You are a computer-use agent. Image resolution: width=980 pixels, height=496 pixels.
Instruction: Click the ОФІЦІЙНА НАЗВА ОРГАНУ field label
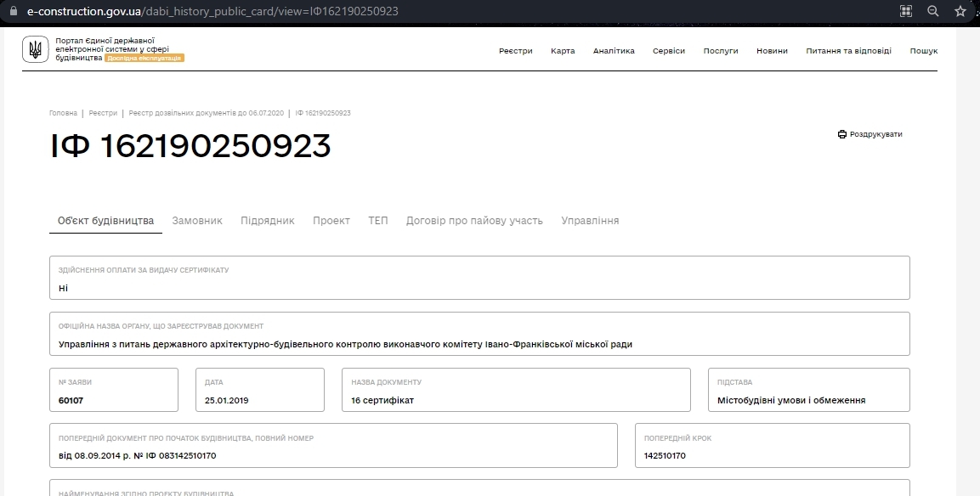(x=161, y=326)
